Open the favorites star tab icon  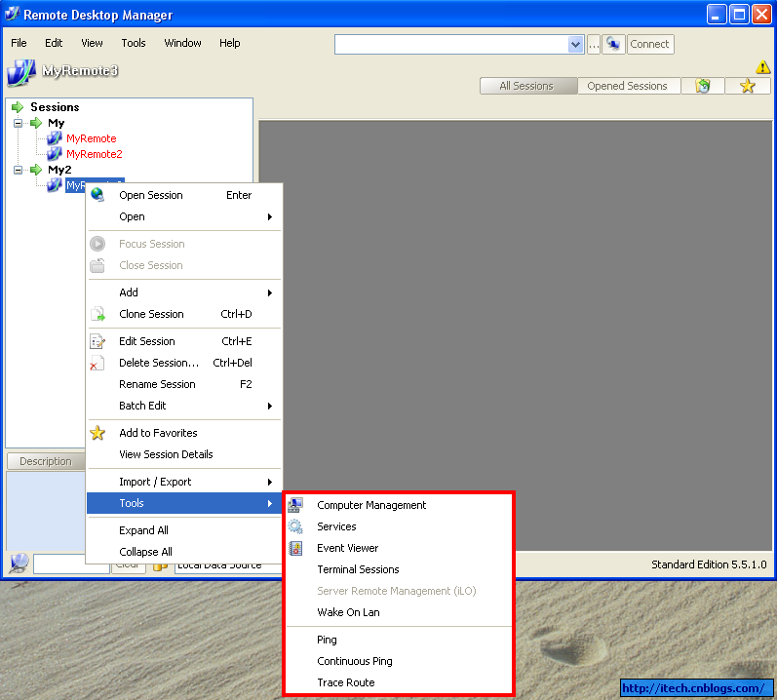[748, 86]
